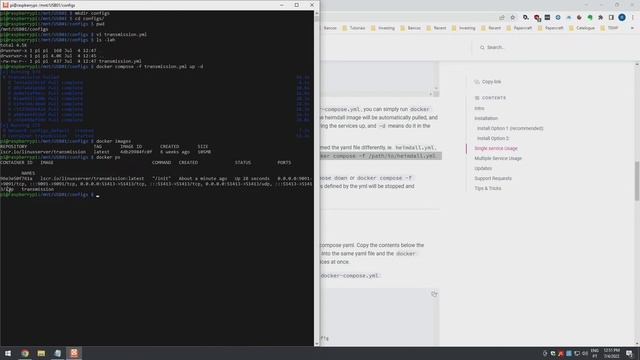Open the volume icon in system tray
This screenshot has height=360, width=640.
585,353
